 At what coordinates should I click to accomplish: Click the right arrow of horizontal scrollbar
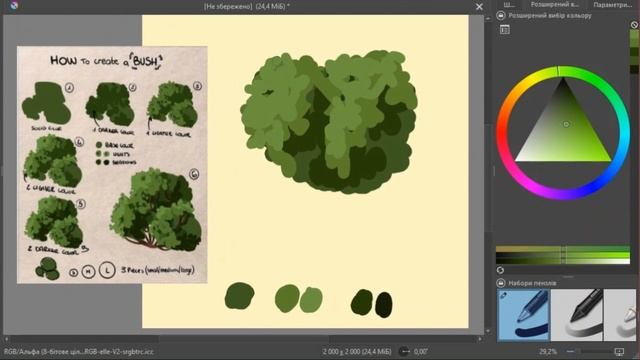[480, 339]
